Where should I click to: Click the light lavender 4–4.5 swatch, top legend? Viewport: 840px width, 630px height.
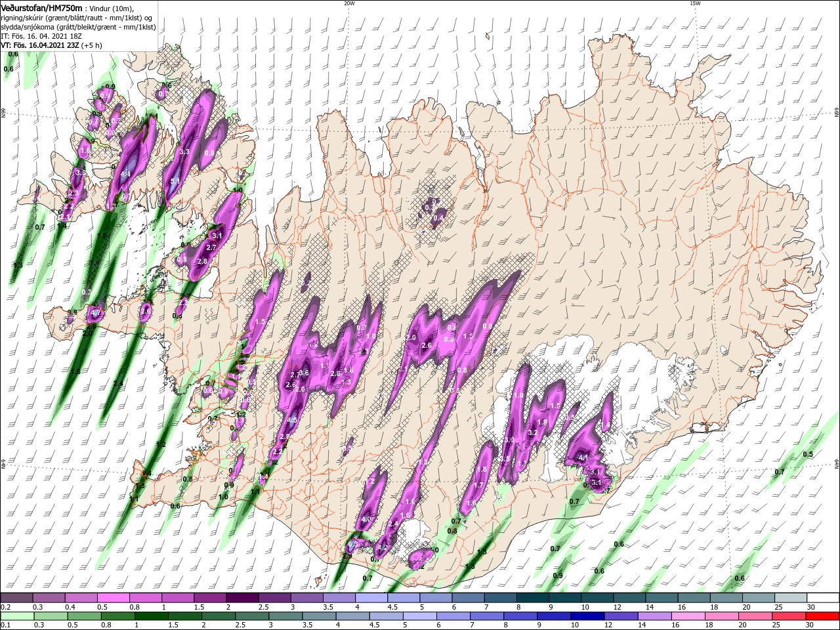(371, 598)
